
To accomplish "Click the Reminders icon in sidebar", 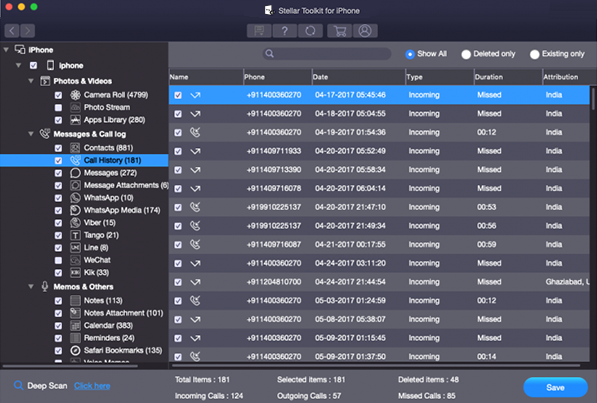I will point(75,338).
